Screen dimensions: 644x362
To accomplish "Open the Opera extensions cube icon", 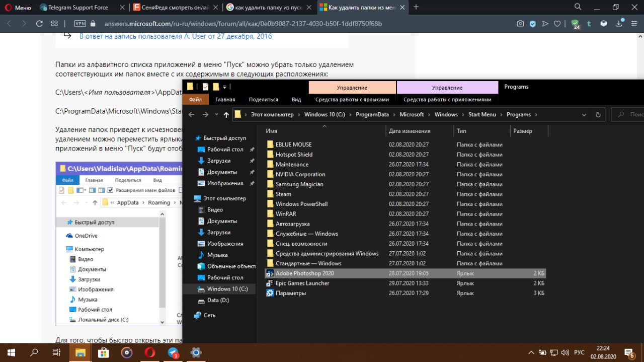I will pyautogui.click(x=604, y=24).
